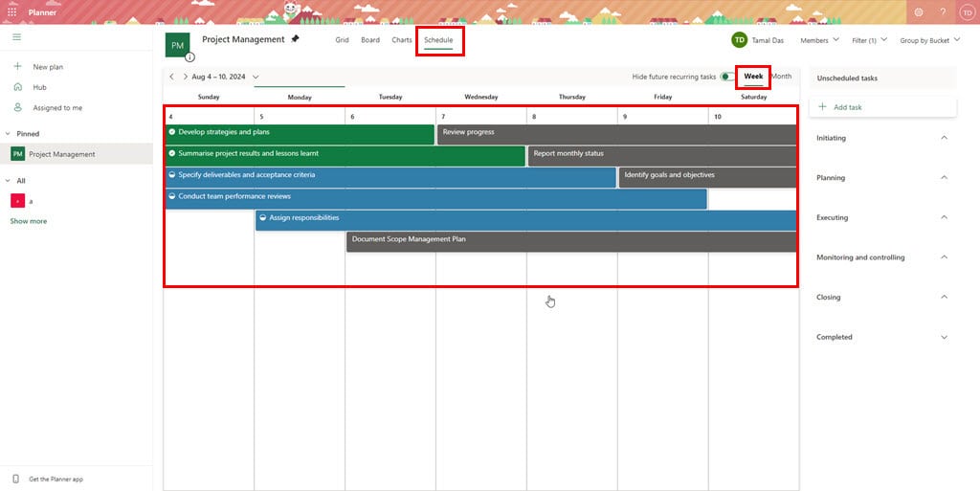Click the pin icon next to Project Management
The width and height of the screenshot is (980, 491).
(x=296, y=39)
